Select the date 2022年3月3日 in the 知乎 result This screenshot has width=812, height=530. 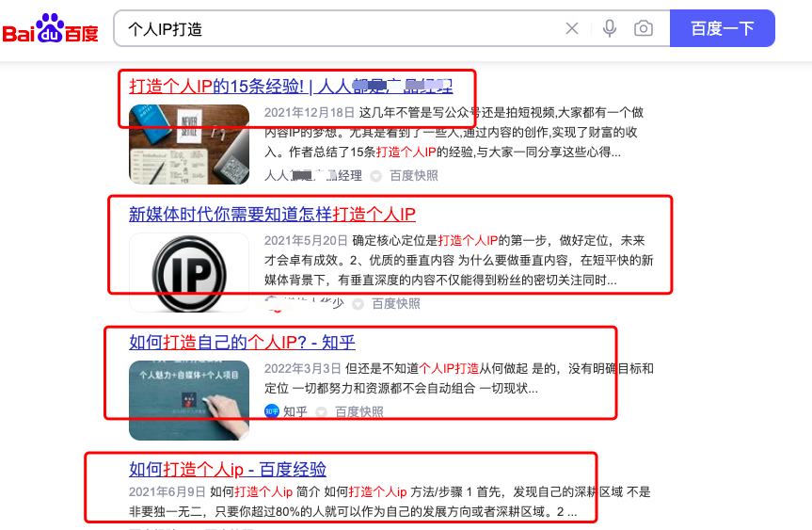(302, 368)
